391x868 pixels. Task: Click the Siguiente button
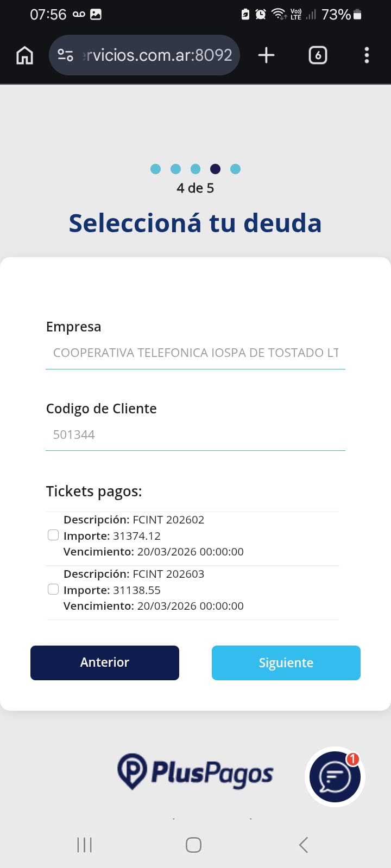[x=286, y=662]
